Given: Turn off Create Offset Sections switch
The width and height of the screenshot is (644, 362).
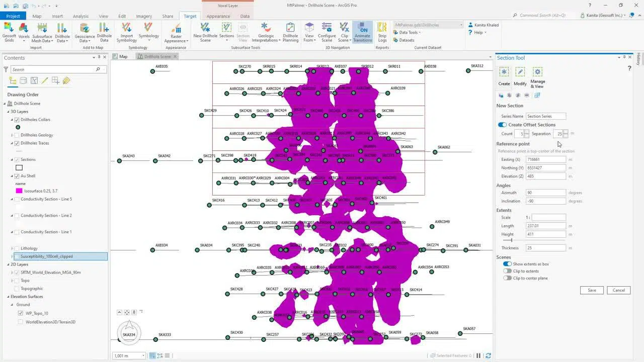Looking at the screenshot, I should click(502, 125).
